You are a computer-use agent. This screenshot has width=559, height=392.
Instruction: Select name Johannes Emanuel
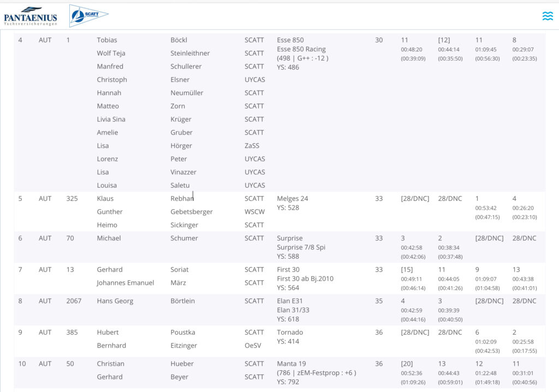pyautogui.click(x=126, y=282)
